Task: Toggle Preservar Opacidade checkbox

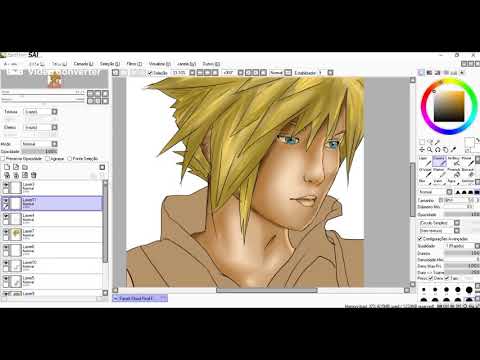Action: (3, 159)
